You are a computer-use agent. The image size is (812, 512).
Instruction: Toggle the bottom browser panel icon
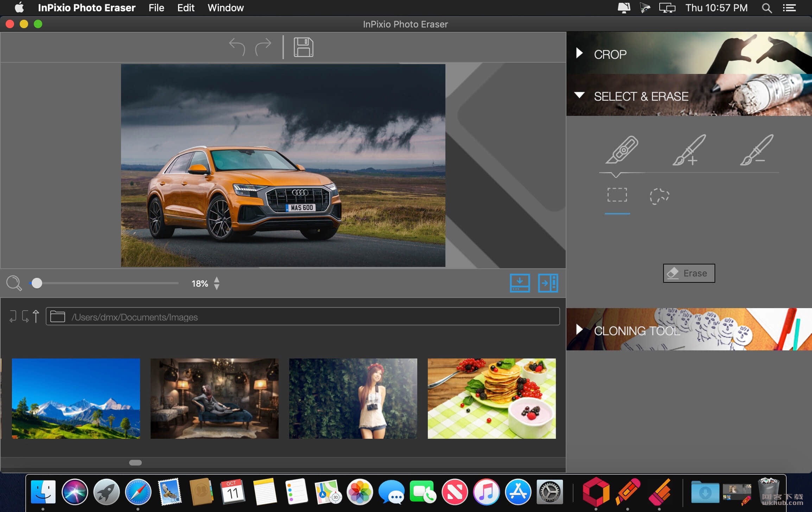click(x=520, y=283)
